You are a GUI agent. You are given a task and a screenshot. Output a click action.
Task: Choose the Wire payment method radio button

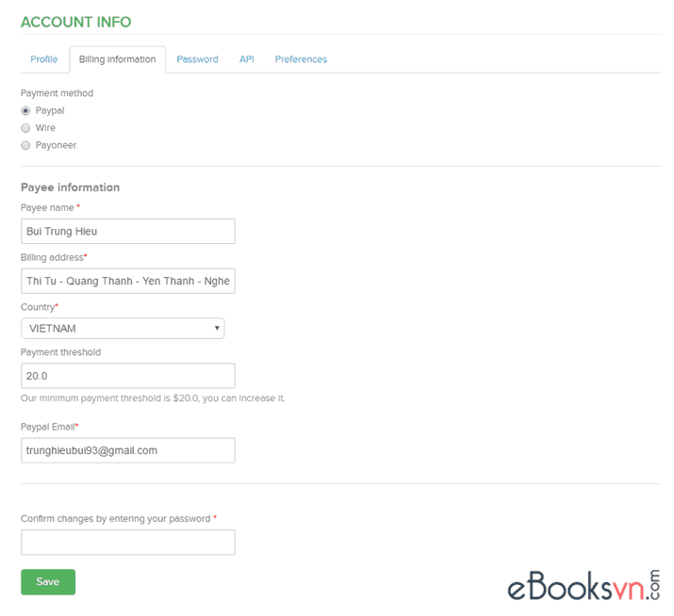25,128
